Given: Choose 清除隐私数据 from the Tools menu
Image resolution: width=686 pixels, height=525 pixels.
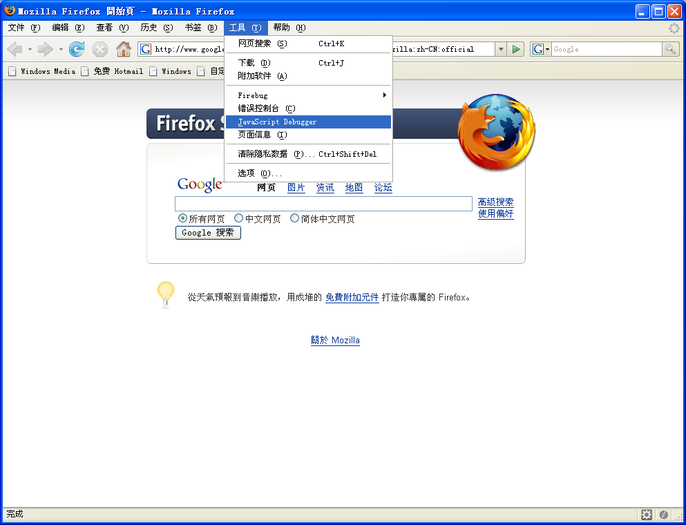Looking at the screenshot, I should 308,154.
